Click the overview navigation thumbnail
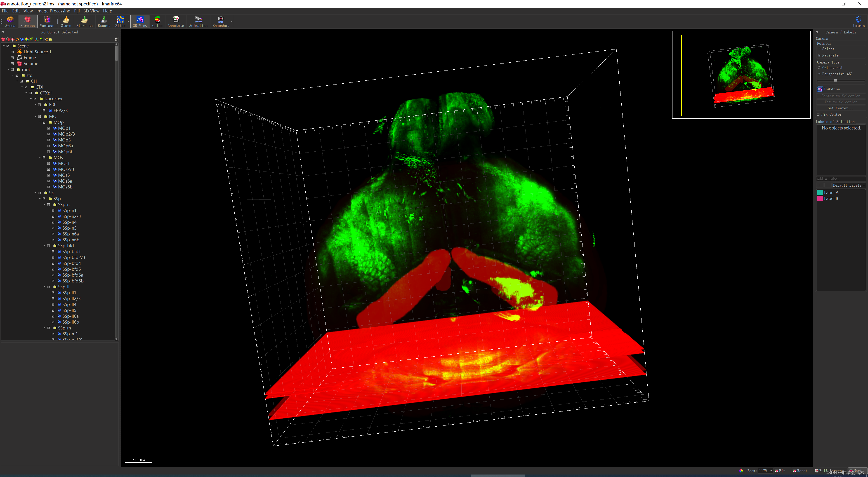Viewport: 868px width, 477px height. click(x=741, y=75)
